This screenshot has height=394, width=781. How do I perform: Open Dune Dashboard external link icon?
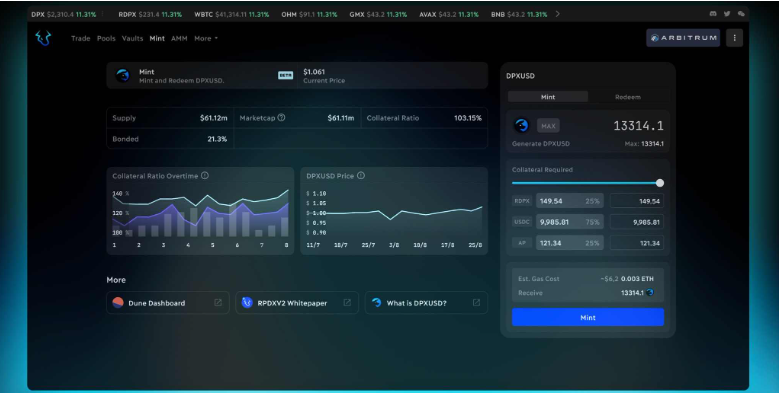(x=218, y=302)
